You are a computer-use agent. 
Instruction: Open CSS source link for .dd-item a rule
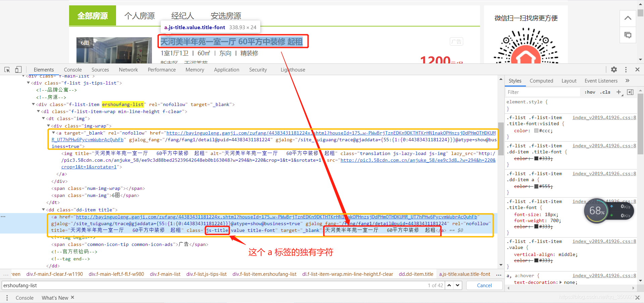tap(604, 173)
